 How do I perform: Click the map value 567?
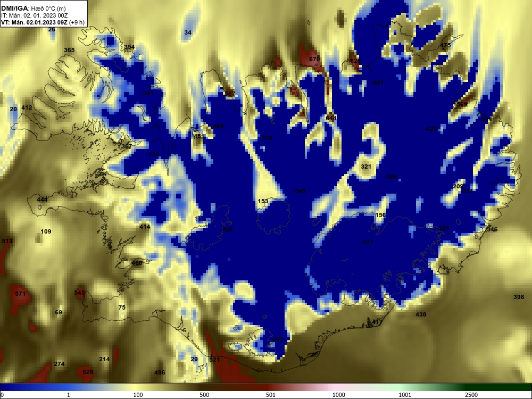pos(230,94)
